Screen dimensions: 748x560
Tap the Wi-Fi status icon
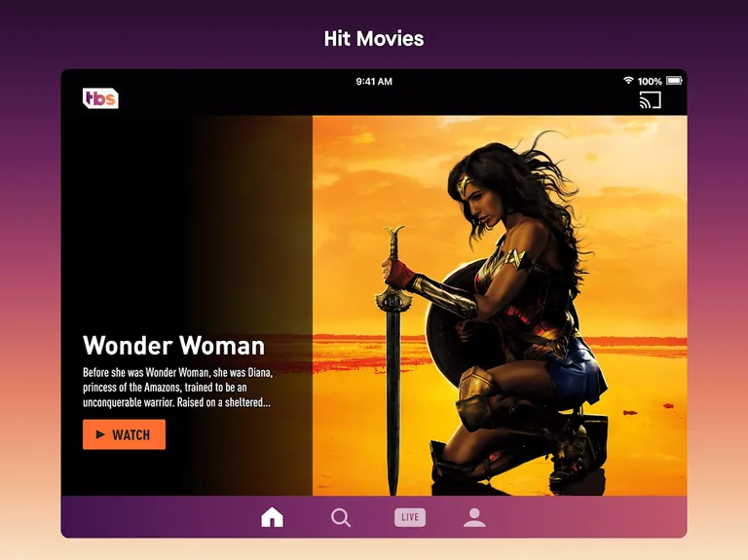coord(628,81)
